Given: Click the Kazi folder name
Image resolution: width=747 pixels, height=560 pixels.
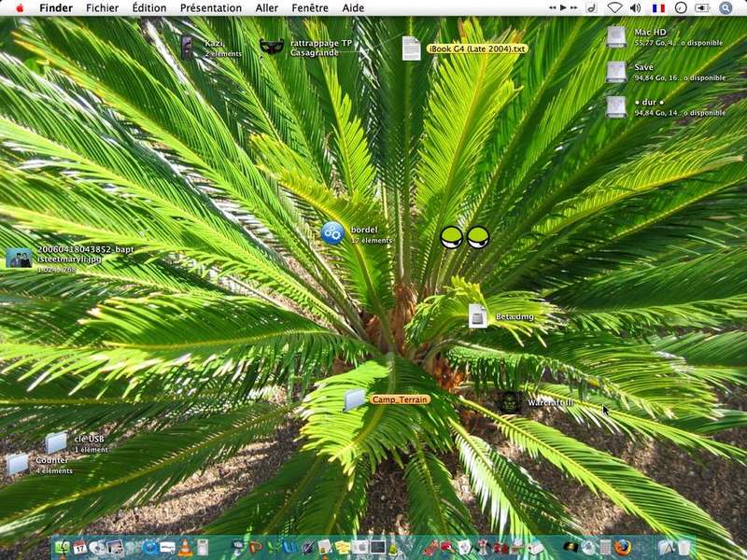Looking at the screenshot, I should (214, 43).
